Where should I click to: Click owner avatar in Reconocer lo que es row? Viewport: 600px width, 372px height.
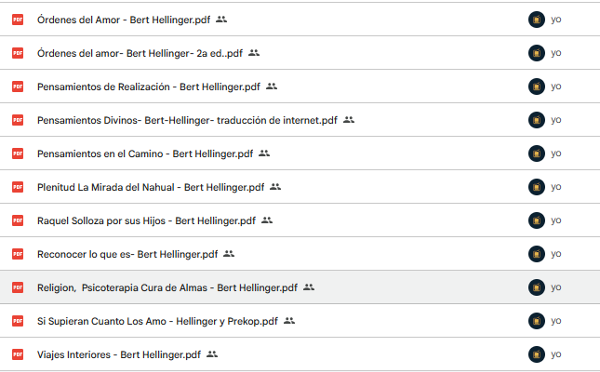536,254
